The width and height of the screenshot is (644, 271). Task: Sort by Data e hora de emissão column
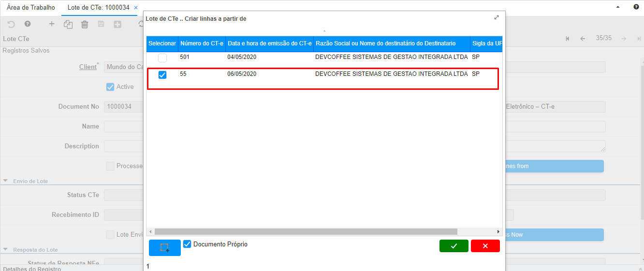tap(270, 43)
